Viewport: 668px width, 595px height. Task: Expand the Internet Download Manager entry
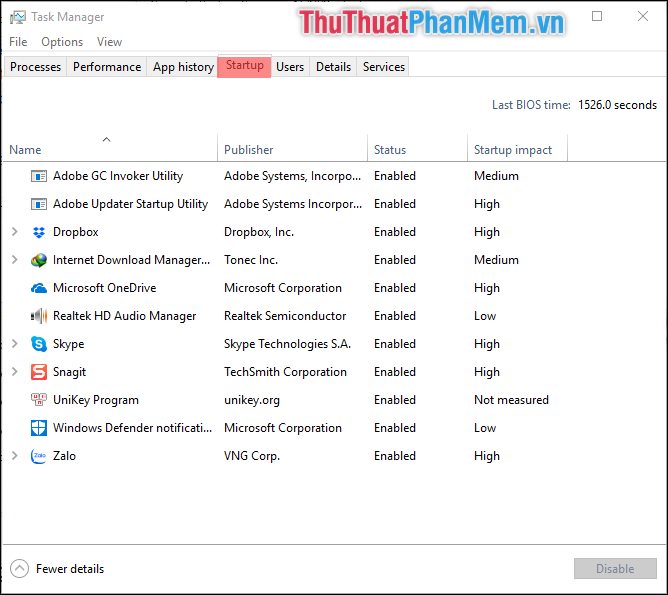tap(14, 260)
